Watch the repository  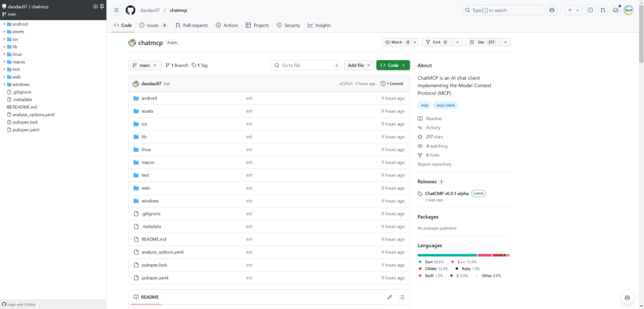tap(397, 42)
